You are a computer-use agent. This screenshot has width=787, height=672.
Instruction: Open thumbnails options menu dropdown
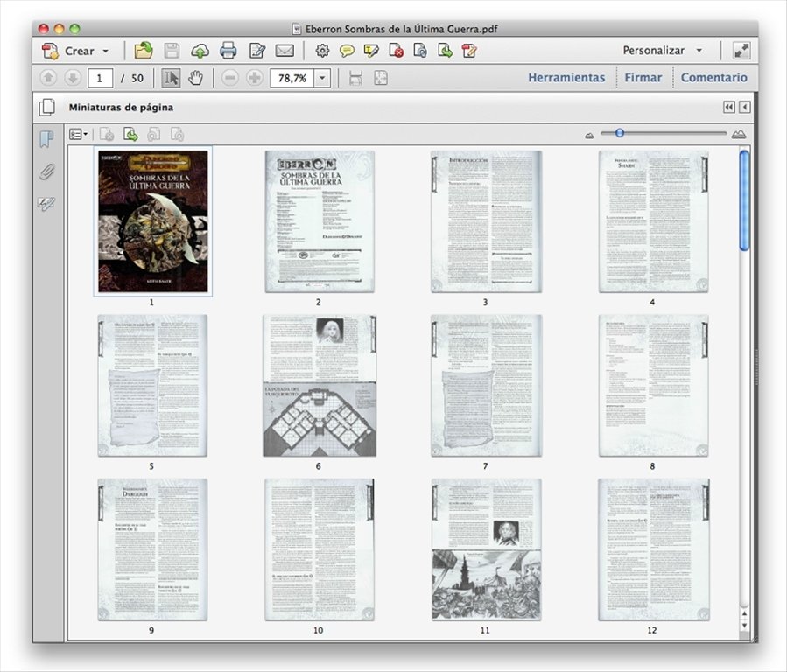78,135
